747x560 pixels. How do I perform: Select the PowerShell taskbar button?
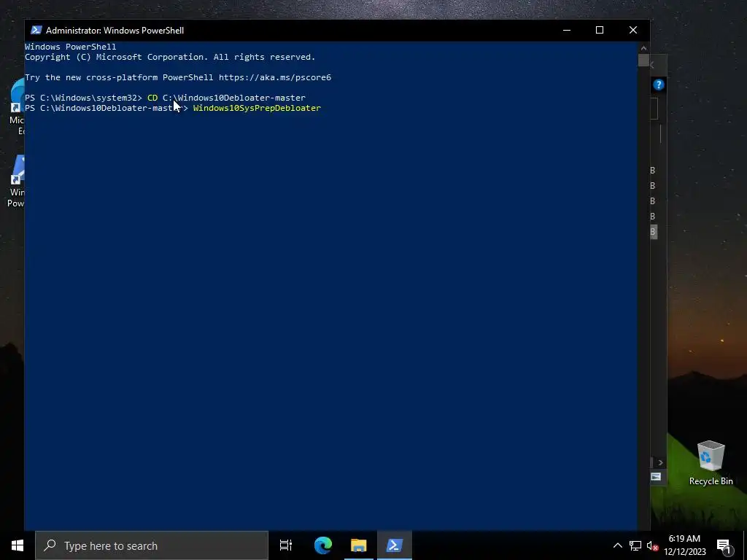[x=395, y=545]
